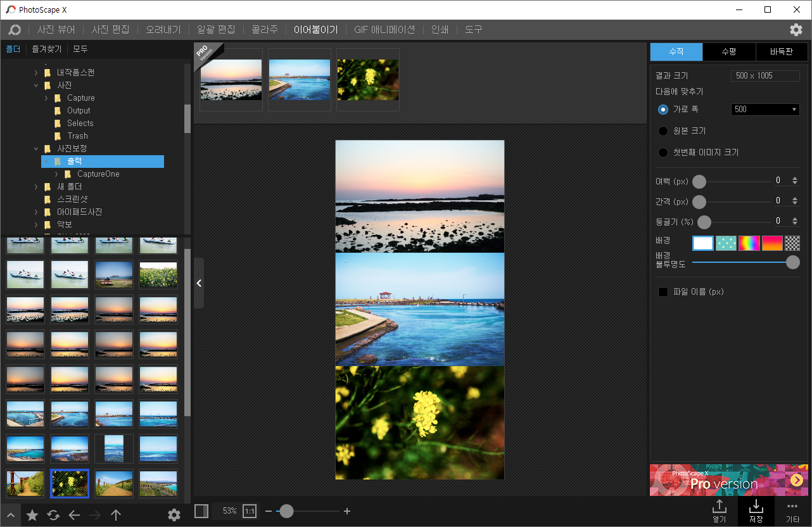This screenshot has height=527, width=812.
Task: Choose the rainbow gradient background swatch
Action: pos(749,243)
